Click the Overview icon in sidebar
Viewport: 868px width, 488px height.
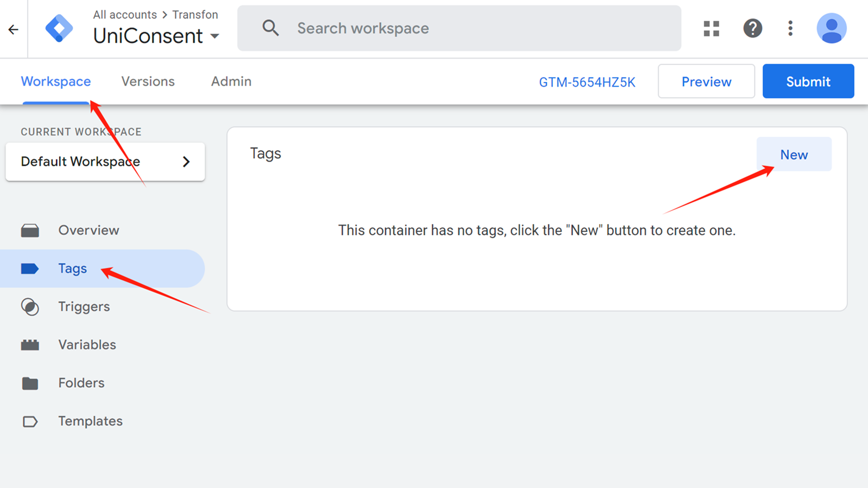(30, 230)
